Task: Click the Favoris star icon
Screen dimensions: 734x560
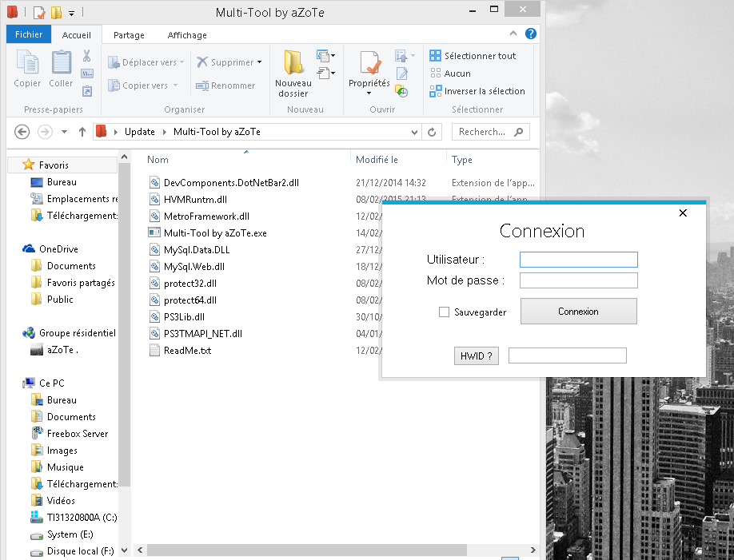Action: click(29, 165)
